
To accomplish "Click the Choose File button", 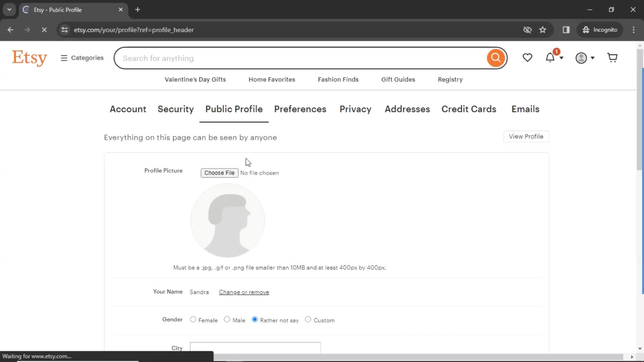I will click(219, 173).
